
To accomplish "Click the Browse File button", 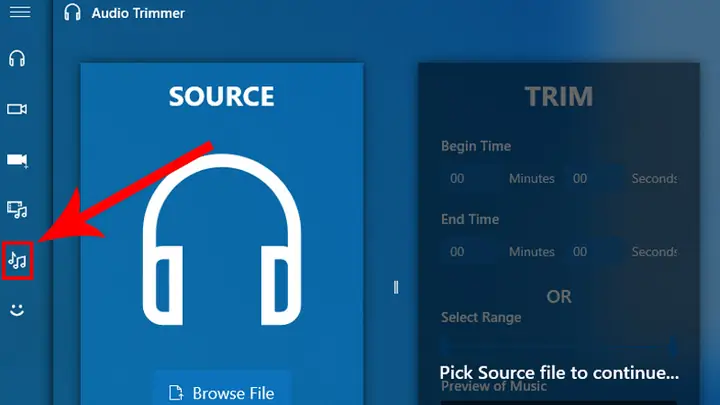I will coord(223,388).
